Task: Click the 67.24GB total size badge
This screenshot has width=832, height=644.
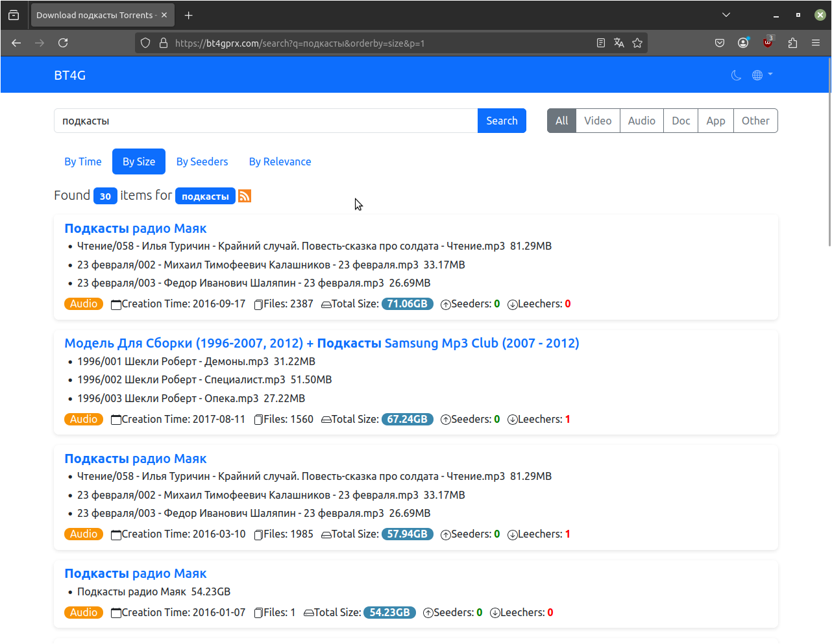Action: 408,419
